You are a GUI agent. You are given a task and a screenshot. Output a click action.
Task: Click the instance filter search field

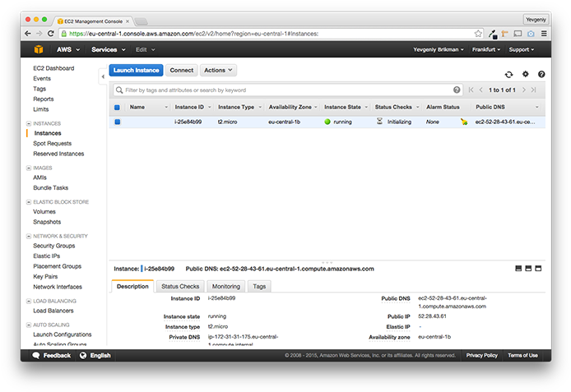(x=284, y=90)
